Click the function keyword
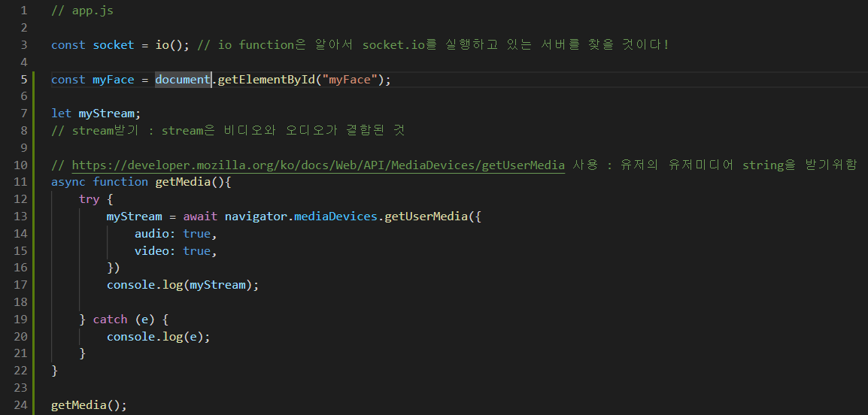The height and width of the screenshot is (415, 868). click(x=120, y=182)
